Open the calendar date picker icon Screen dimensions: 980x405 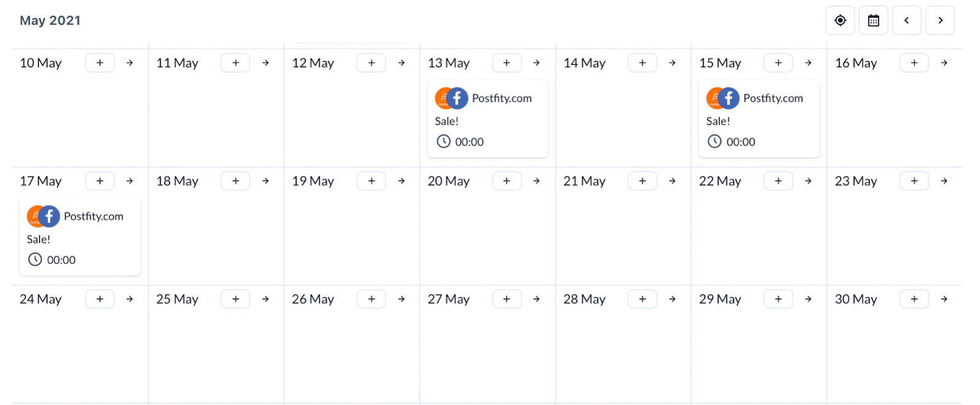[x=873, y=21]
